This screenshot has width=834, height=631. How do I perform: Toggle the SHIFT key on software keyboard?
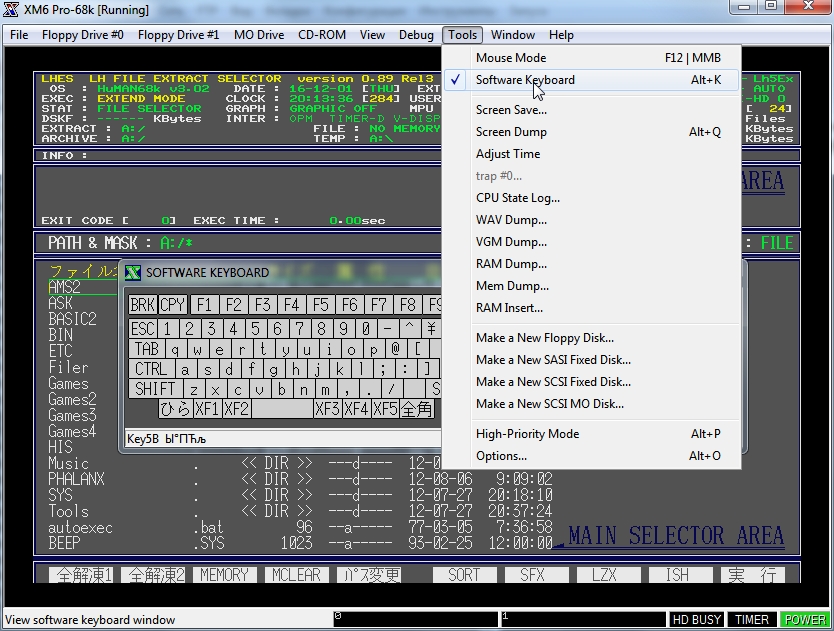[x=155, y=389]
